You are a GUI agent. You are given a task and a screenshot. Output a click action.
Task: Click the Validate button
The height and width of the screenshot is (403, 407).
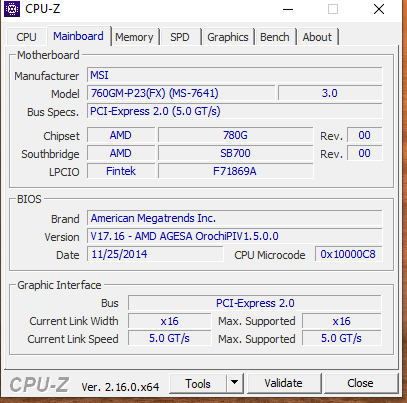[x=283, y=383]
